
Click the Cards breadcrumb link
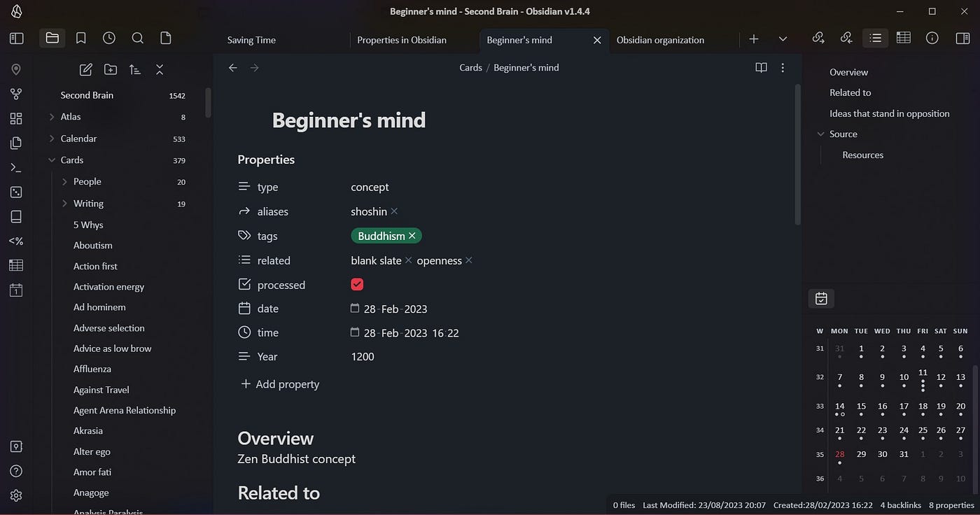click(x=470, y=68)
